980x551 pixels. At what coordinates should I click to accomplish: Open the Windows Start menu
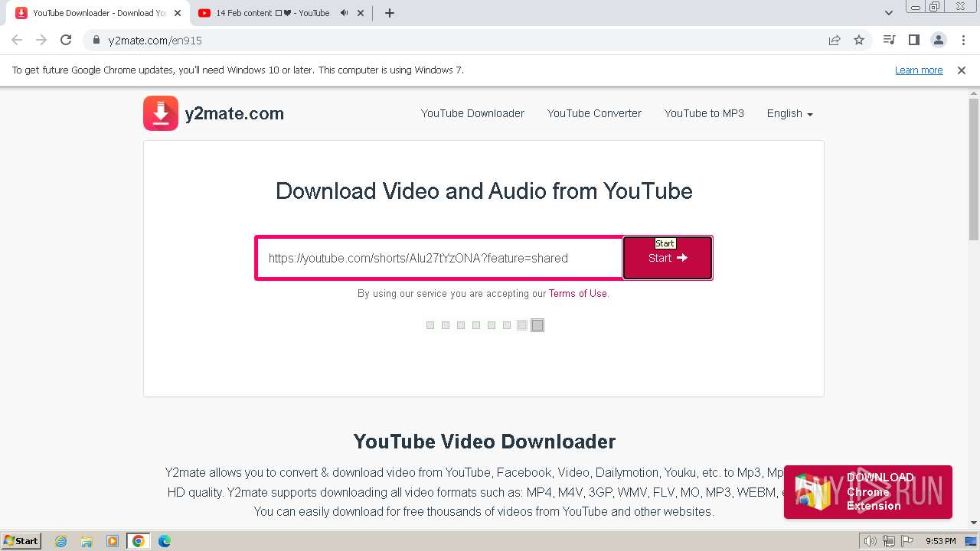(x=21, y=540)
